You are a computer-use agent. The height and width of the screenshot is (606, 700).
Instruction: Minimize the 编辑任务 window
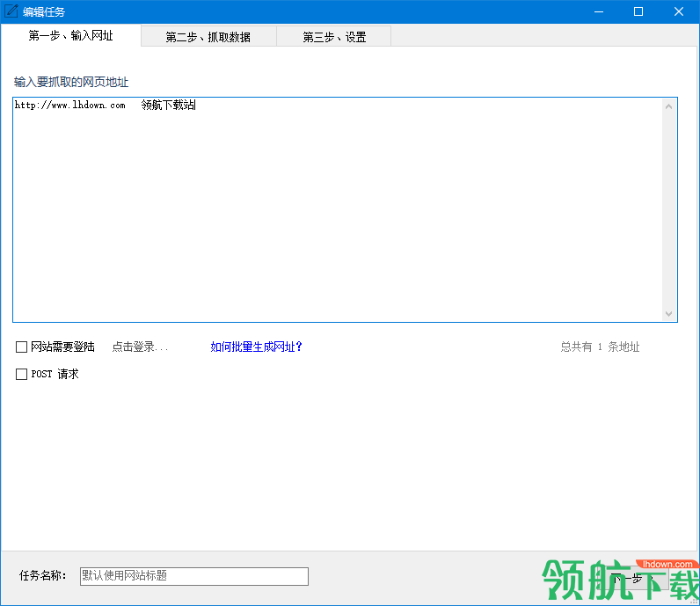pyautogui.click(x=599, y=11)
